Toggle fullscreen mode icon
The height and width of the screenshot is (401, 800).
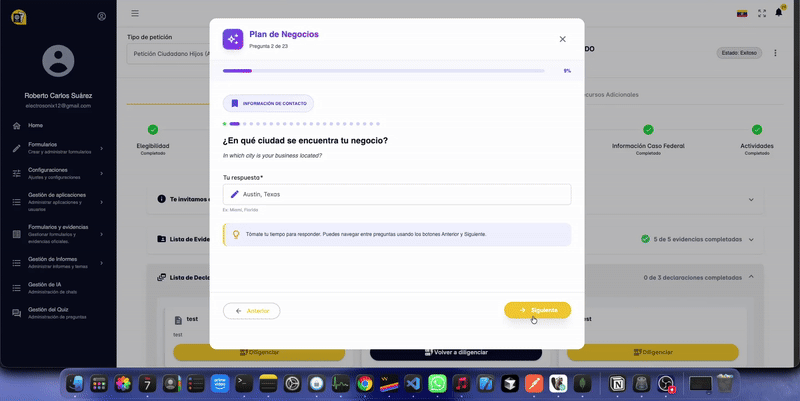[x=762, y=13]
